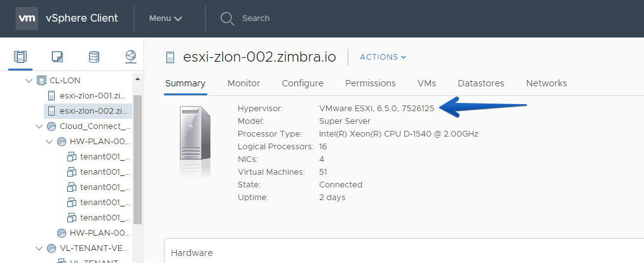Select host esxi-zlon-001 in tree
644x263 pixels.
coord(92,95)
